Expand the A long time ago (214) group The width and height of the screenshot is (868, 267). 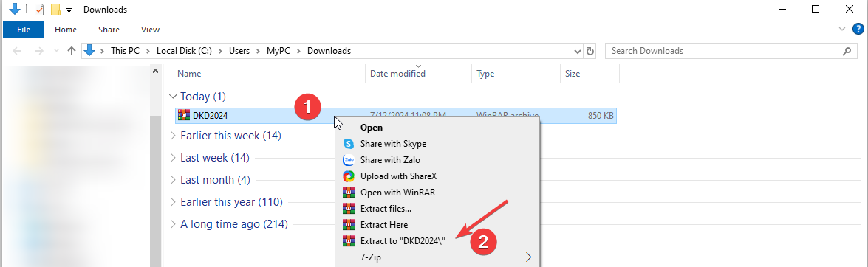click(x=173, y=224)
